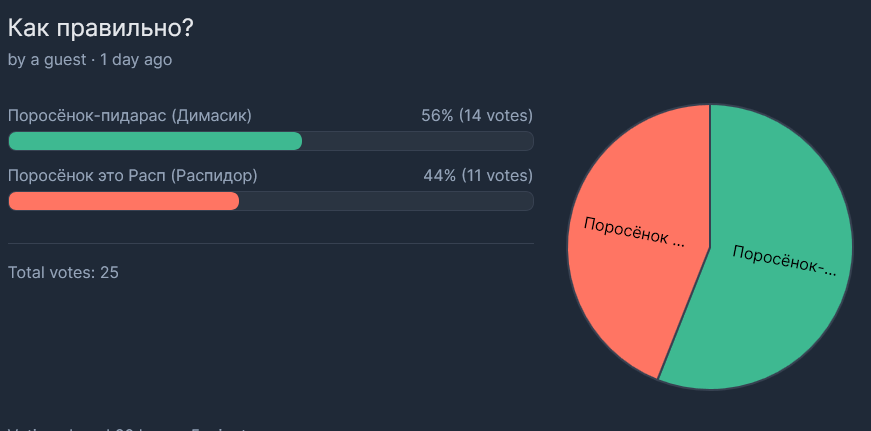
Task: Select the first option label ending "(Димасик)"
Action: click(x=130, y=116)
